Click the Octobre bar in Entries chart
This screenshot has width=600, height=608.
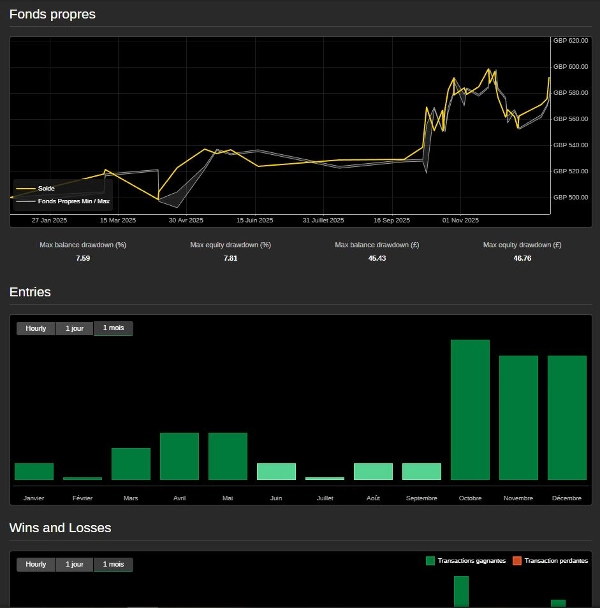tap(470, 410)
